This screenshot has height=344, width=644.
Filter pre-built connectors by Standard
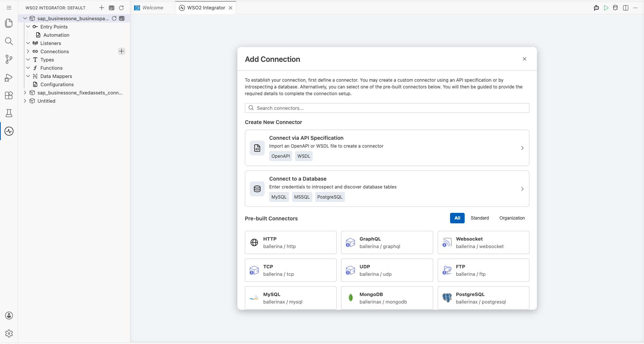(480, 218)
